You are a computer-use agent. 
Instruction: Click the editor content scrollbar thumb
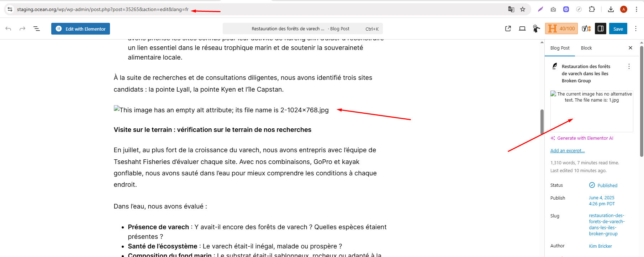[x=542, y=122]
